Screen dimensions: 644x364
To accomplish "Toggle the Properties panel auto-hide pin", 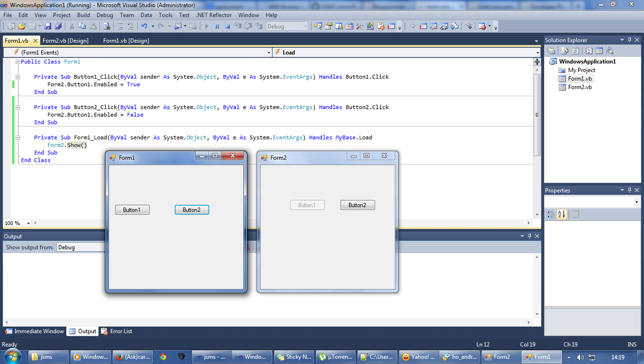I will (x=629, y=190).
